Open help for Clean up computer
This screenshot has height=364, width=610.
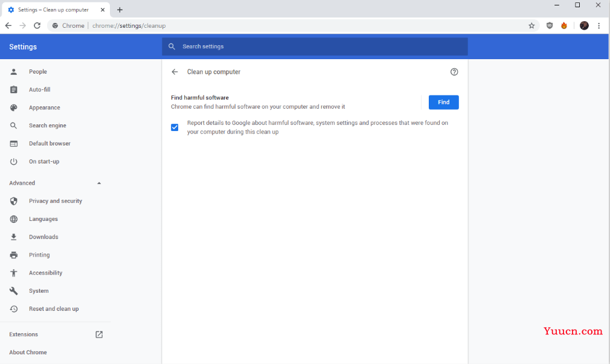(x=454, y=72)
